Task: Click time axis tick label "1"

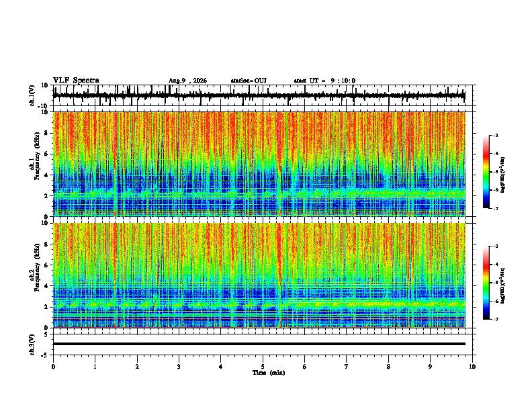Action: [x=95, y=367]
